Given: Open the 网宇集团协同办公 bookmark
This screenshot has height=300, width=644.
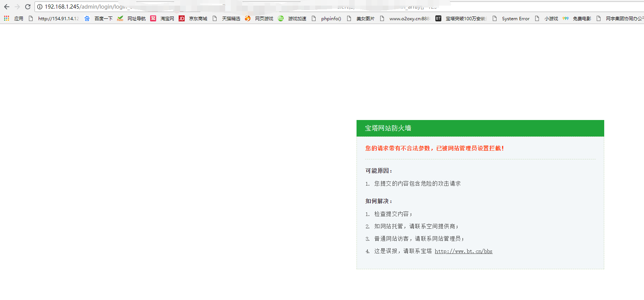Looking at the screenshot, I should pos(625,18).
